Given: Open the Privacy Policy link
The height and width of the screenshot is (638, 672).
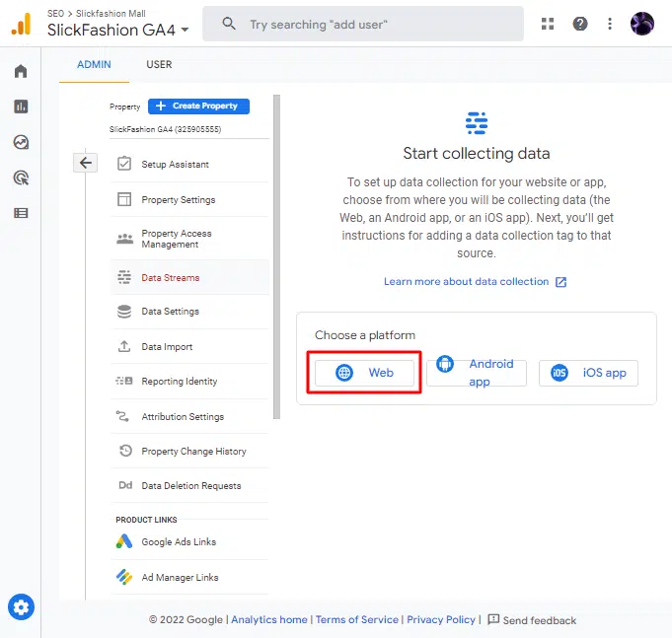Looking at the screenshot, I should pos(441,619).
